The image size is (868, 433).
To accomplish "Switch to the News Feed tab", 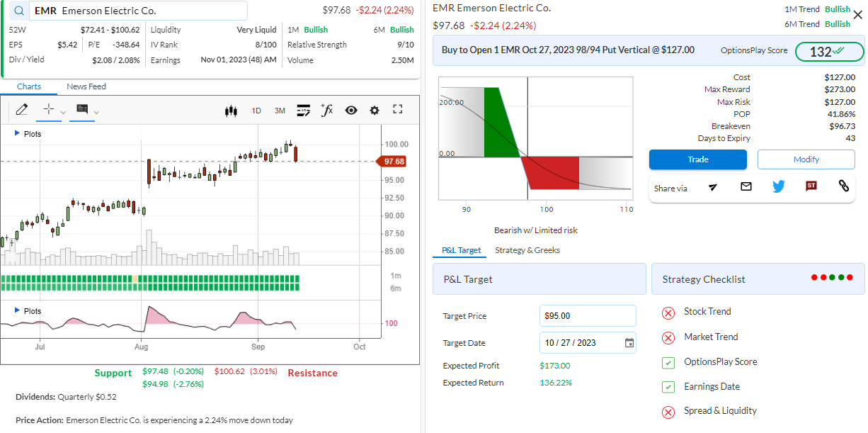I will [x=86, y=86].
